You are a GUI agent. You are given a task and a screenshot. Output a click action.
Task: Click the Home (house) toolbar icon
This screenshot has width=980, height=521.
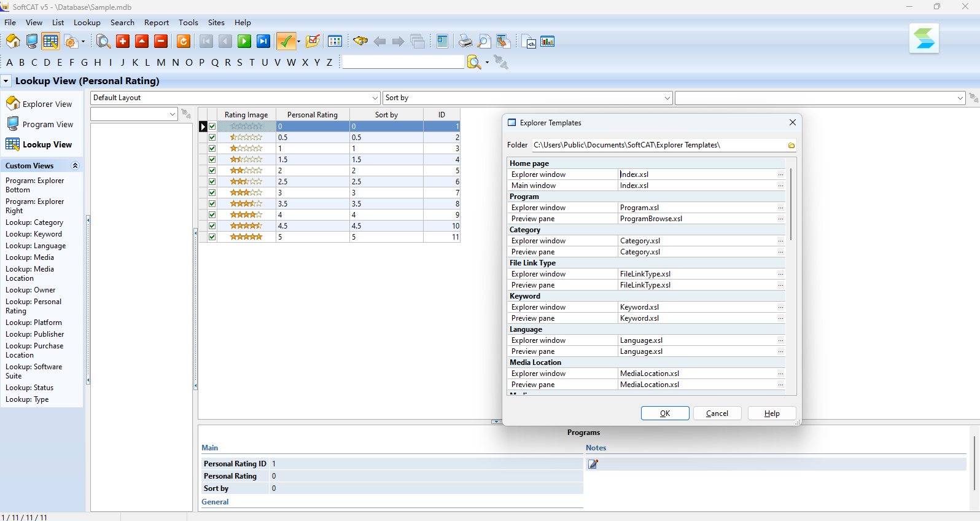[x=13, y=41]
